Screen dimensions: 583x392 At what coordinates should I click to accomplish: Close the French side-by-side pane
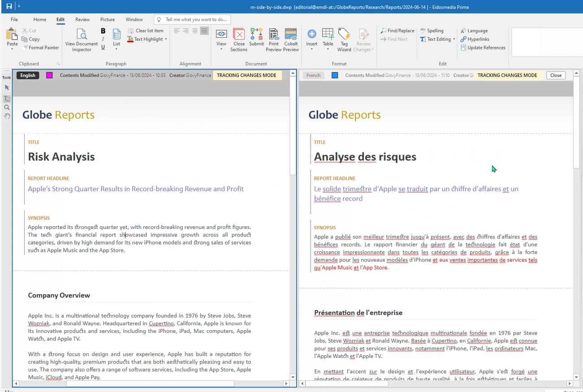click(556, 75)
